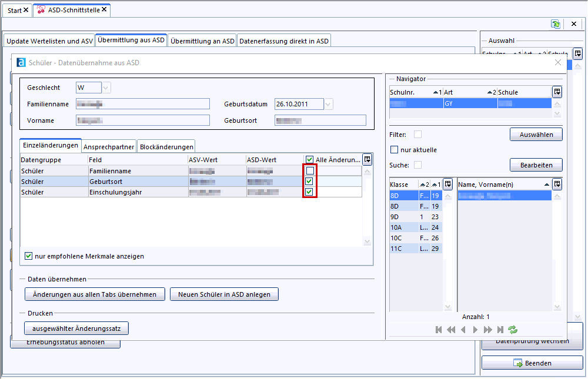Click 'Änderungen aus allen Tabs übernehmen'
Screen dimensions: 588x379
point(95,294)
